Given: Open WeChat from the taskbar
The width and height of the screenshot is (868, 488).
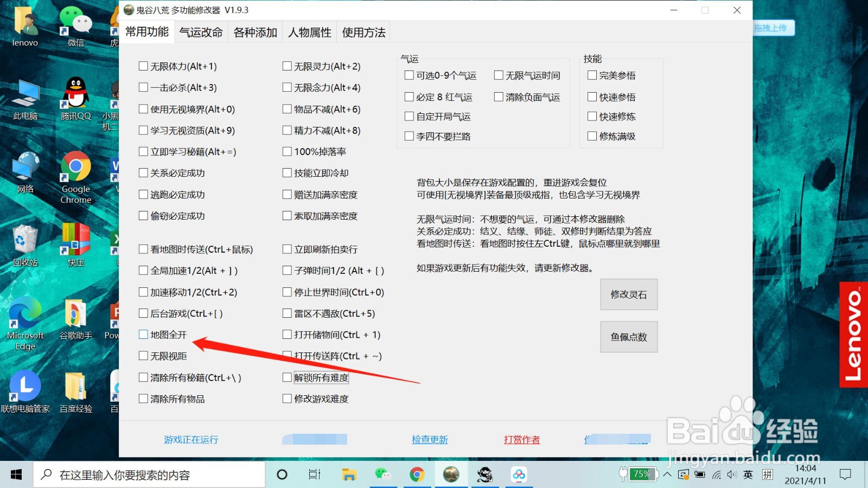Looking at the screenshot, I should [x=383, y=475].
